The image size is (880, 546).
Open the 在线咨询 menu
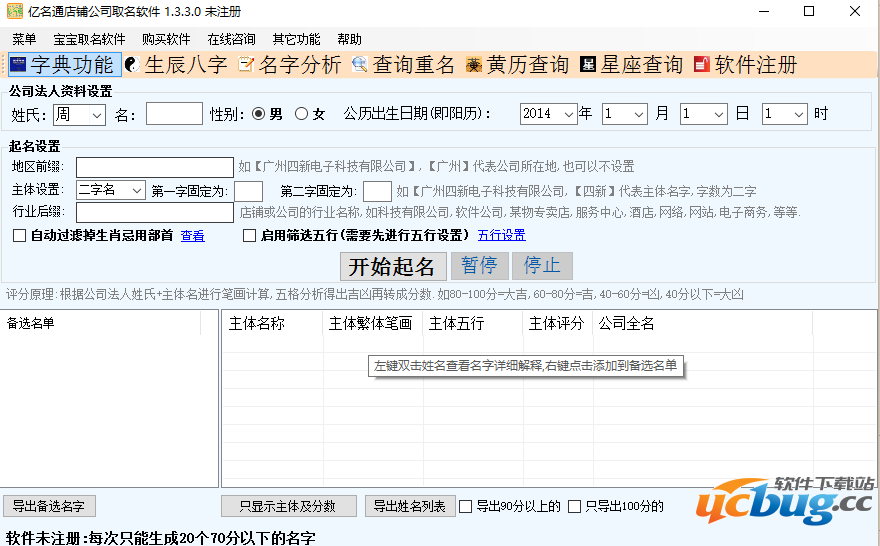231,39
